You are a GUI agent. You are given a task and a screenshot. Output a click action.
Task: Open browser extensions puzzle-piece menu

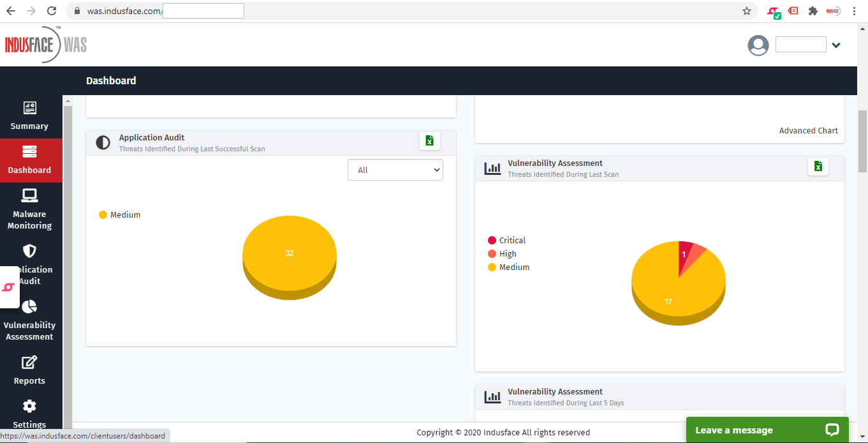[813, 11]
